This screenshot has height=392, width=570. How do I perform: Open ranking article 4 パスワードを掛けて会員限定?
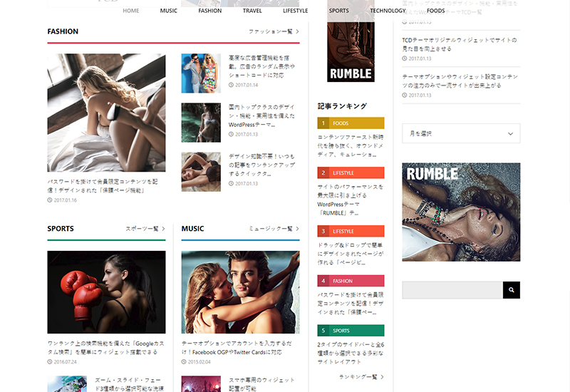tap(351, 304)
